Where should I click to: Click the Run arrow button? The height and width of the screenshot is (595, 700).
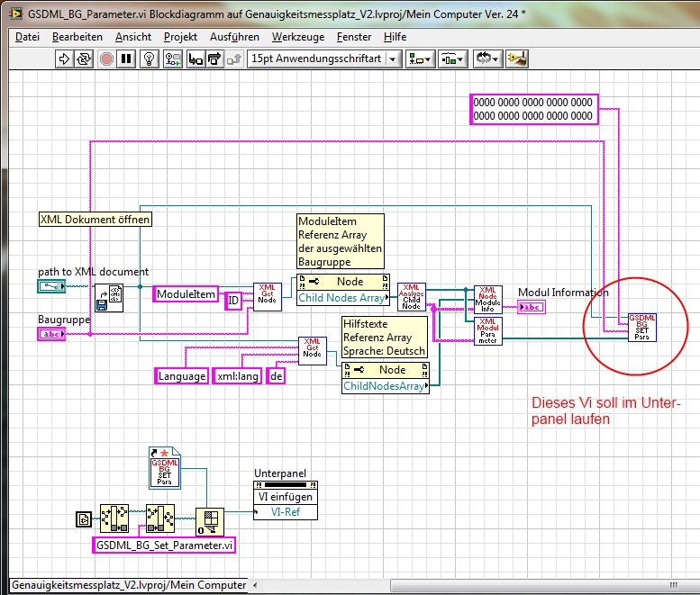(x=64, y=59)
